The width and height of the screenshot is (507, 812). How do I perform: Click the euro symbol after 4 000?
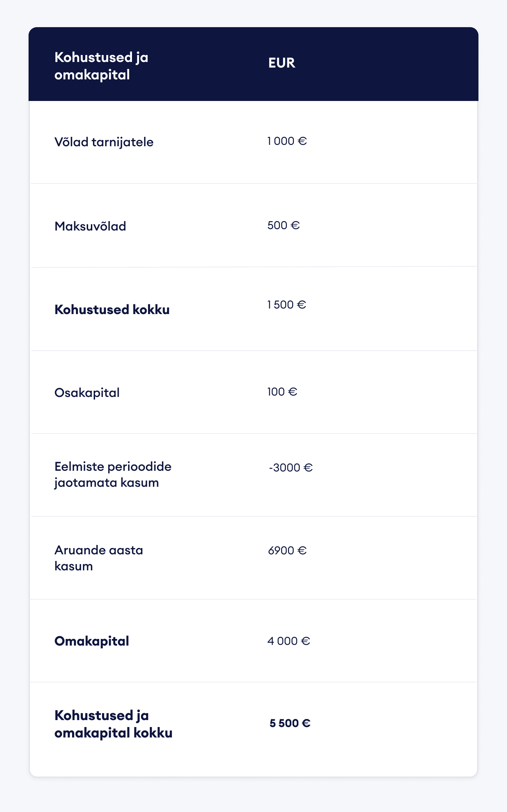306,641
